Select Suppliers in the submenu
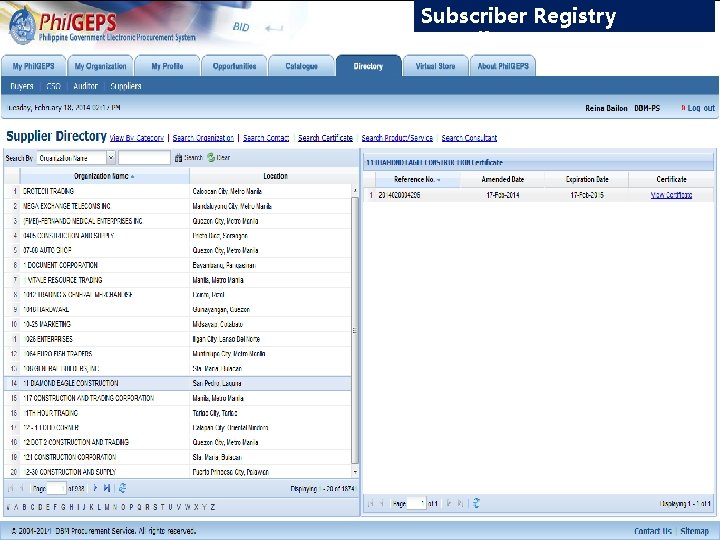The height and width of the screenshot is (540, 720). pyautogui.click(x=126, y=86)
